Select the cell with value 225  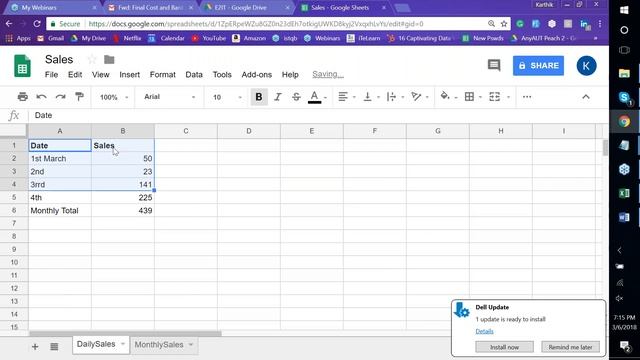click(x=123, y=198)
